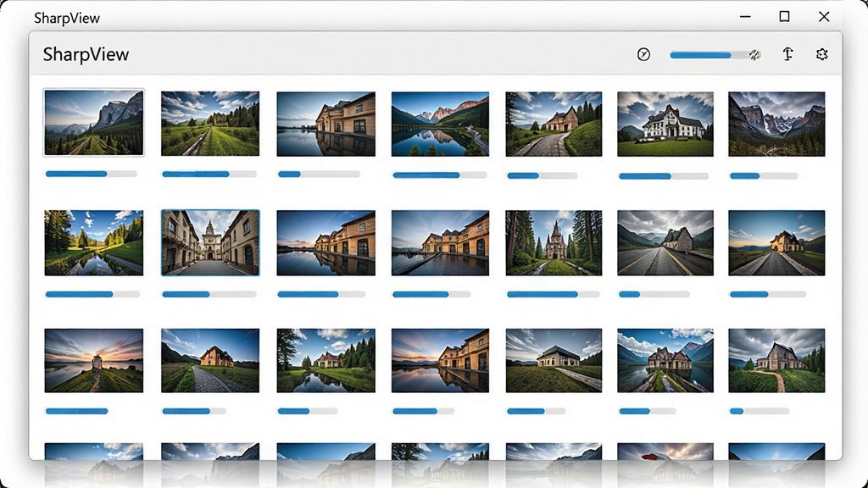Click the progress bar under the gothic chapel
This screenshot has width=868, height=488.
point(553,294)
